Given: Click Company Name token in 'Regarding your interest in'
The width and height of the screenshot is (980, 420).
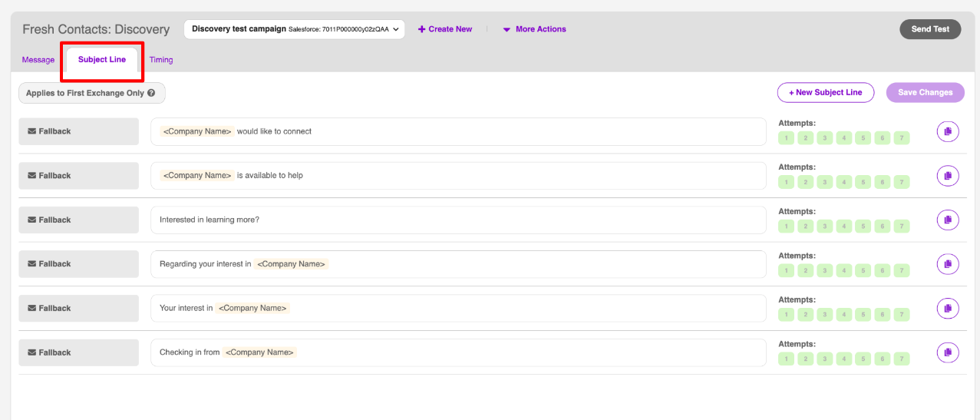Looking at the screenshot, I should (291, 264).
